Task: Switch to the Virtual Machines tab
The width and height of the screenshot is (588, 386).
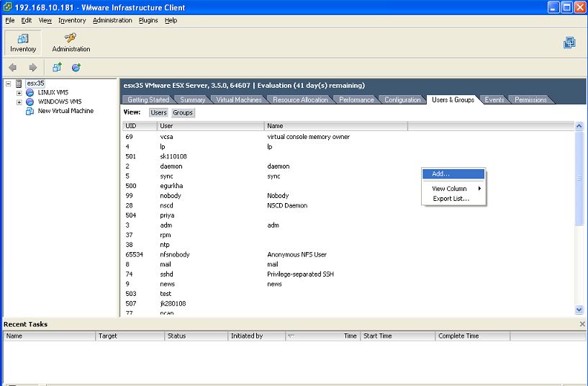Action: tap(239, 100)
